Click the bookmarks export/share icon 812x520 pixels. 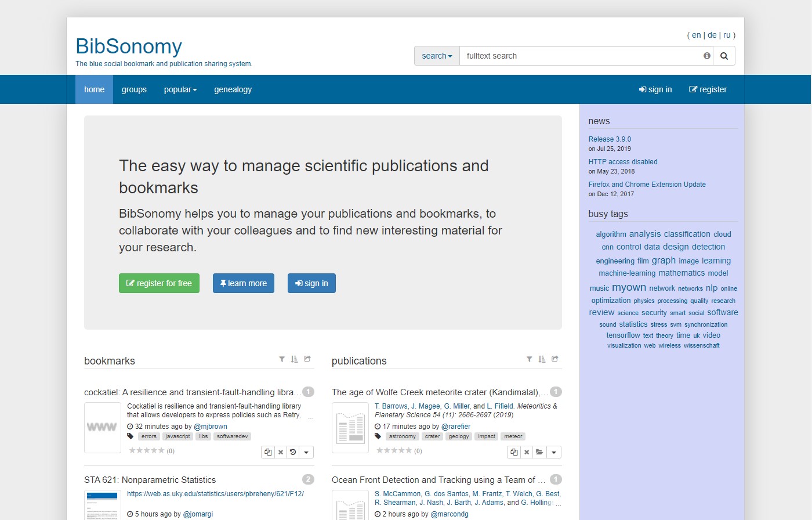[x=307, y=359]
